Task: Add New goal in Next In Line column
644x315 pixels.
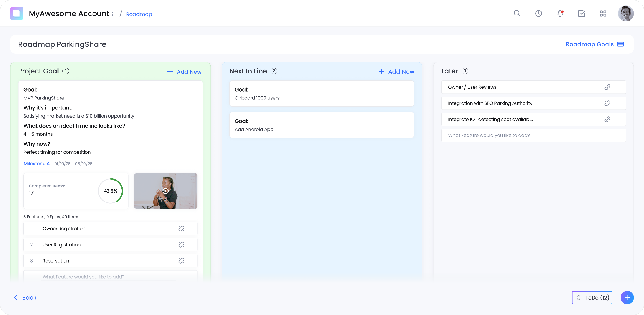Action: tap(396, 72)
